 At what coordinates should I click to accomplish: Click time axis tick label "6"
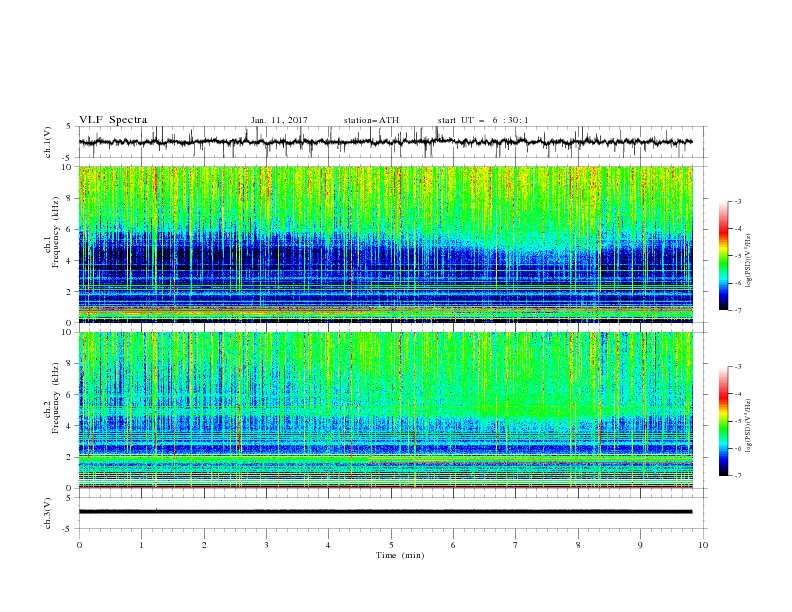coord(454,545)
